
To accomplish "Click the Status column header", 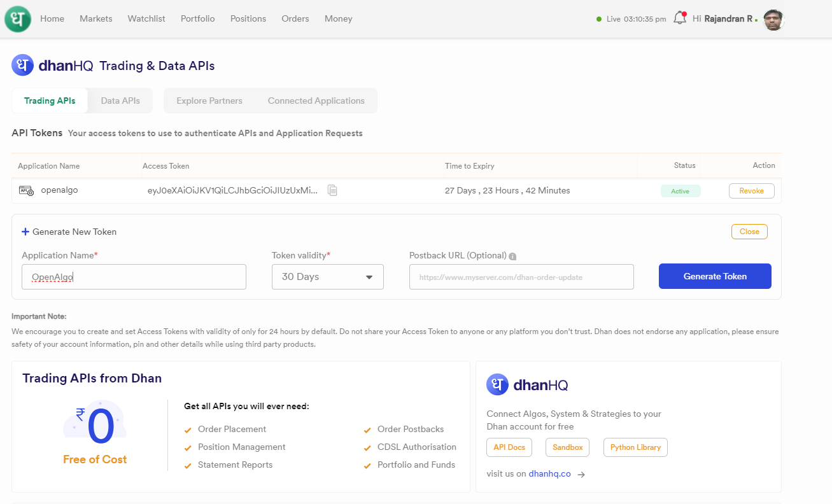I will (x=685, y=165).
